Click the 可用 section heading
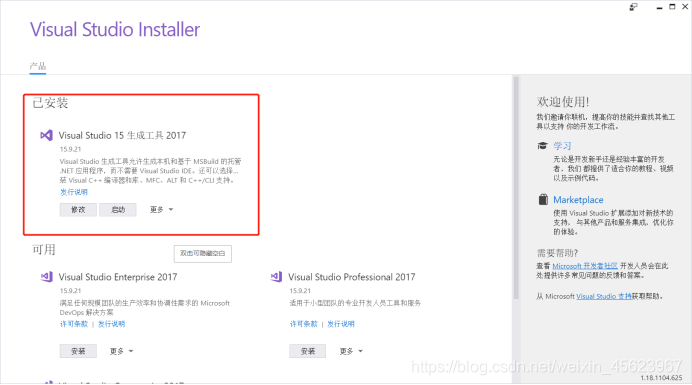The height and width of the screenshot is (385, 692). (44, 250)
